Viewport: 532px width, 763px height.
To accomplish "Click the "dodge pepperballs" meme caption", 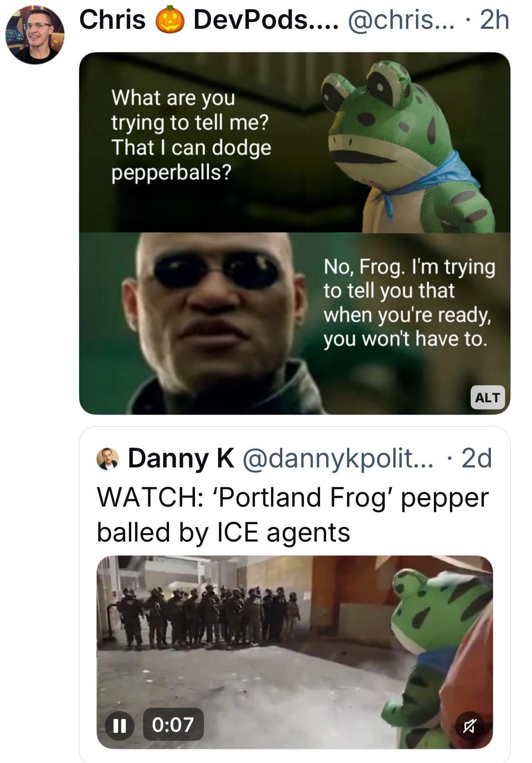I will click(x=191, y=135).
